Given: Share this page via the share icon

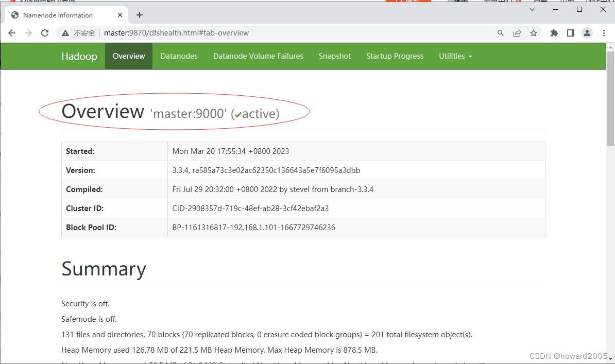Looking at the screenshot, I should tap(517, 33).
